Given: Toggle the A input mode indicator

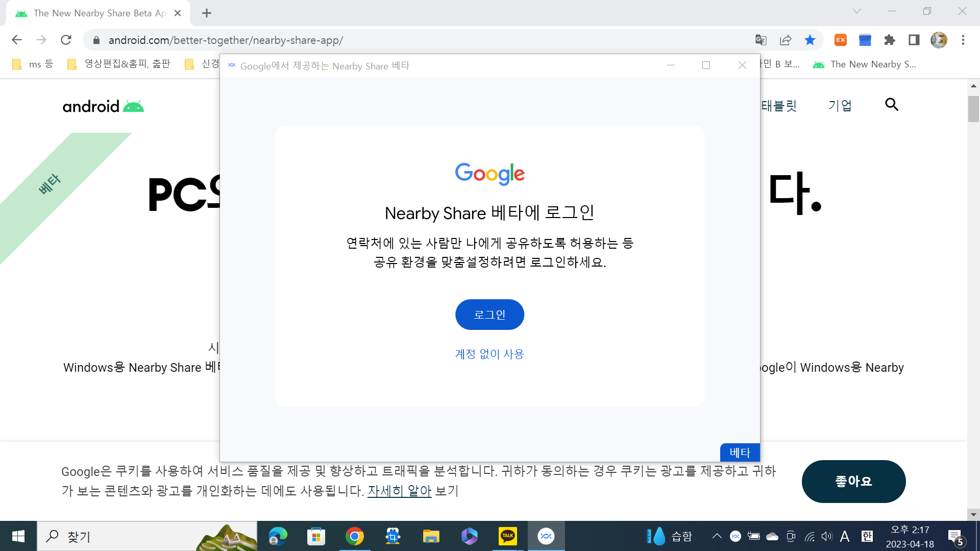Looking at the screenshot, I should pyautogui.click(x=845, y=536).
